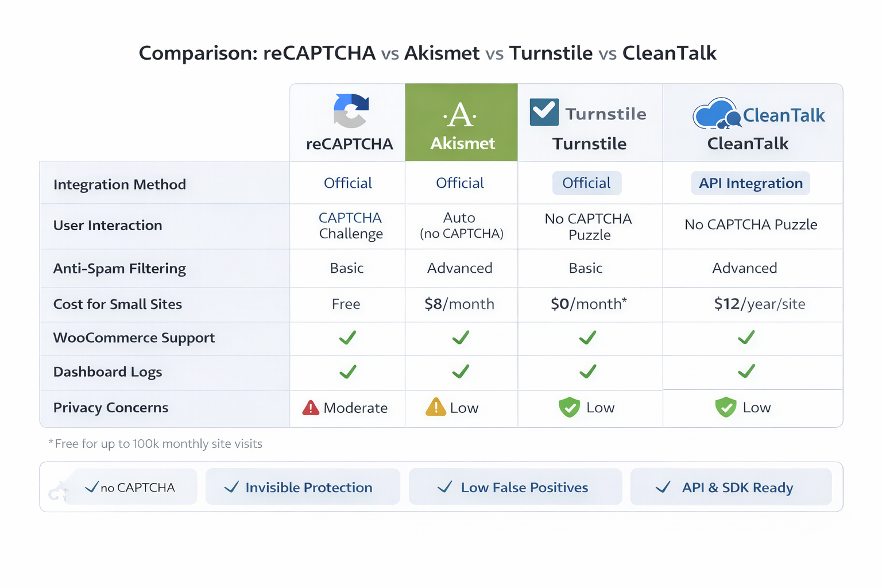Click CleanTalk WooCommerce Support checkmark
The image size is (882, 588).
tap(746, 338)
